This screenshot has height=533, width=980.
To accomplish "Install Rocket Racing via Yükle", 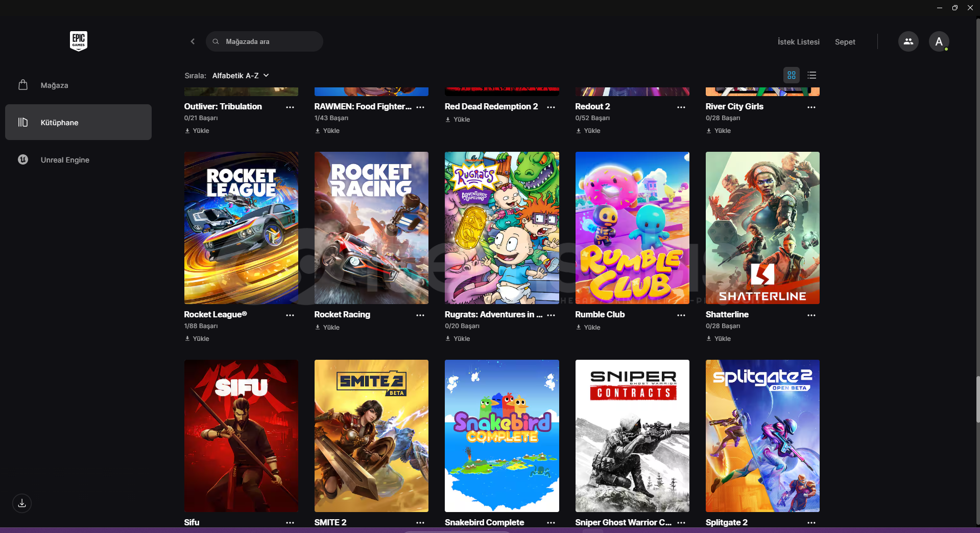I will click(x=327, y=328).
